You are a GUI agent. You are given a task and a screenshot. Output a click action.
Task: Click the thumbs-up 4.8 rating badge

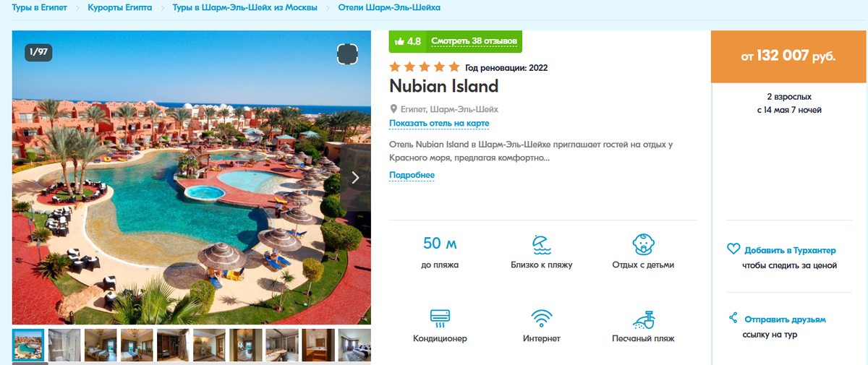pos(407,41)
